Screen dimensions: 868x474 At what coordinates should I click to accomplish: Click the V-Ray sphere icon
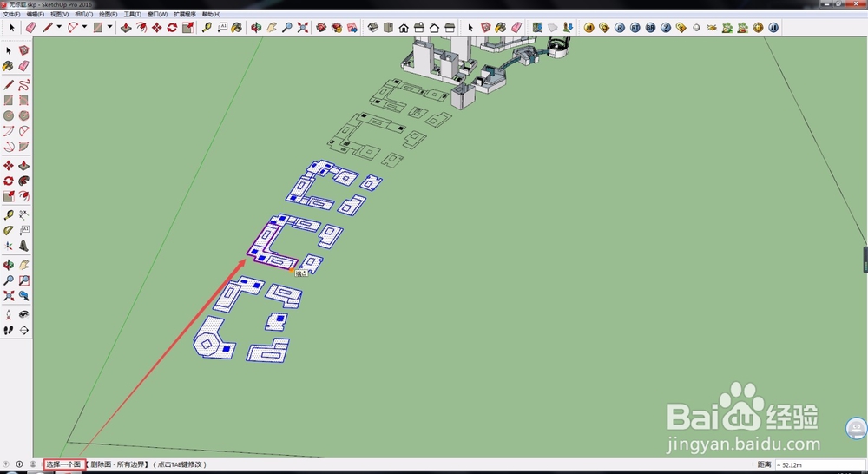coord(696,27)
